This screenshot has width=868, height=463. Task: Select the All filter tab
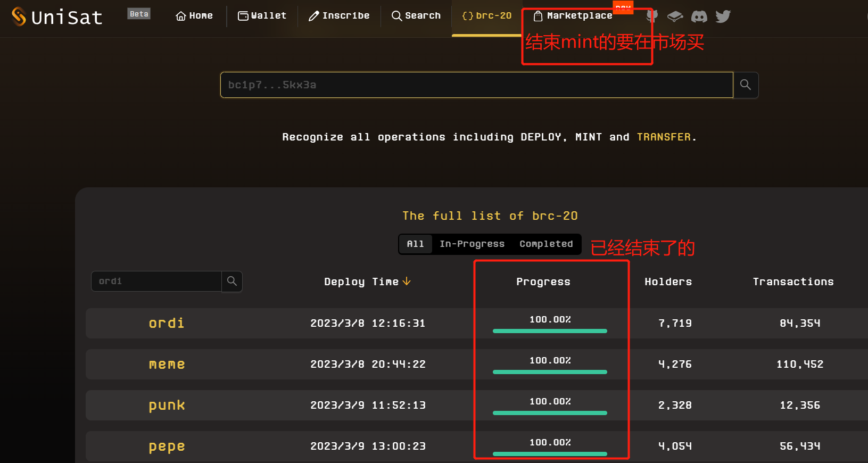[416, 244]
